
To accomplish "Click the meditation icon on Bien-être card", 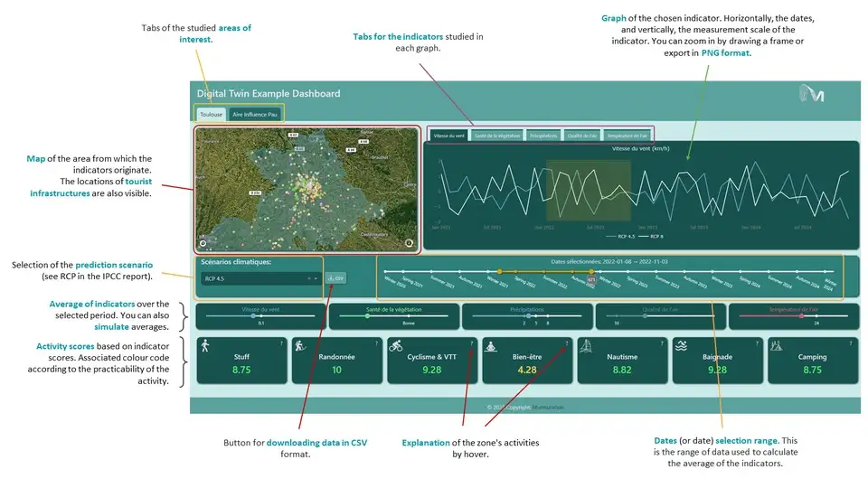I will [491, 345].
